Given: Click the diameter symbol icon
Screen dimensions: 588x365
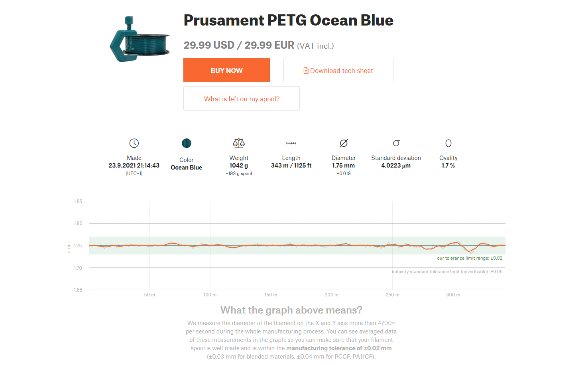Looking at the screenshot, I should tap(344, 143).
